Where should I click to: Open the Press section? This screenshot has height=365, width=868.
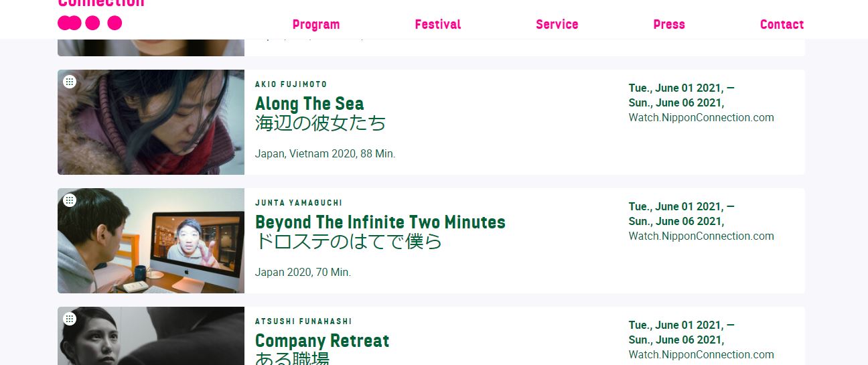669,25
